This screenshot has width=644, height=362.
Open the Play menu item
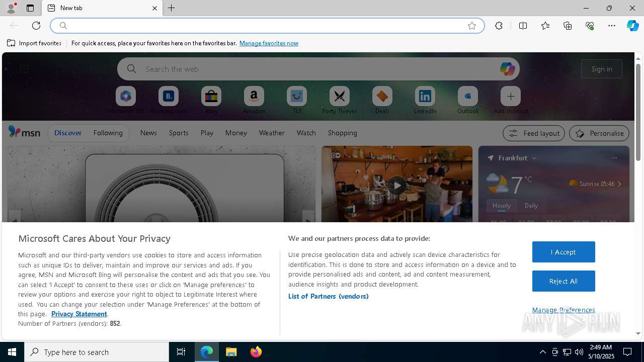coord(207,133)
